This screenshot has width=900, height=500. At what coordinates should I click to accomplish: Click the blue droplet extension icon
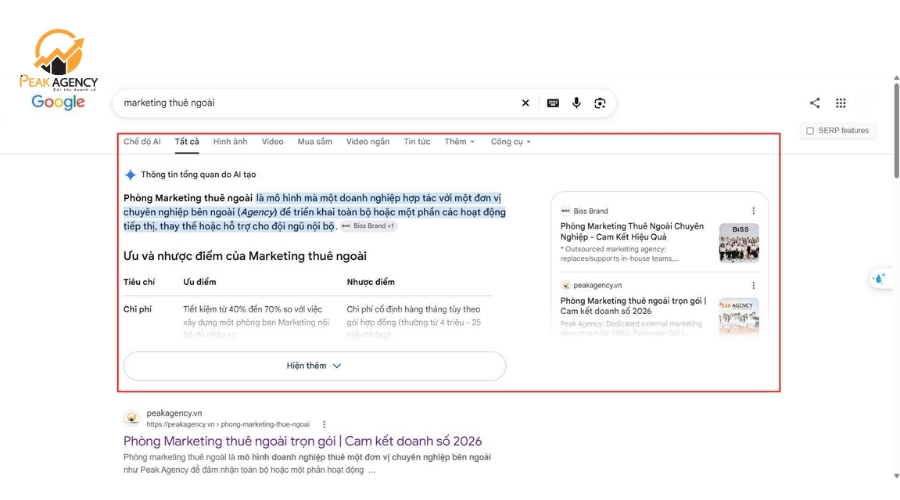coord(879,279)
